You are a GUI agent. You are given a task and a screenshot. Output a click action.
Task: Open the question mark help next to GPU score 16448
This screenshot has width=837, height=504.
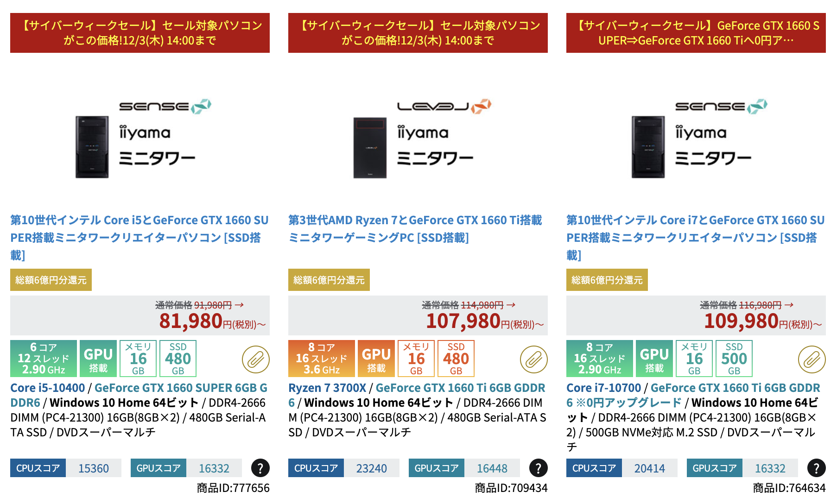(539, 468)
